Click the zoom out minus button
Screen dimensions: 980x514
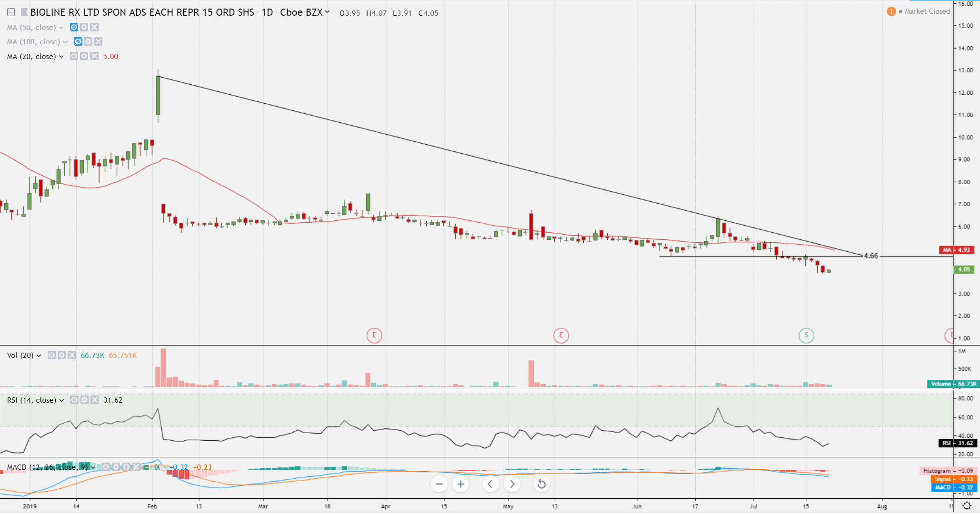click(x=439, y=484)
